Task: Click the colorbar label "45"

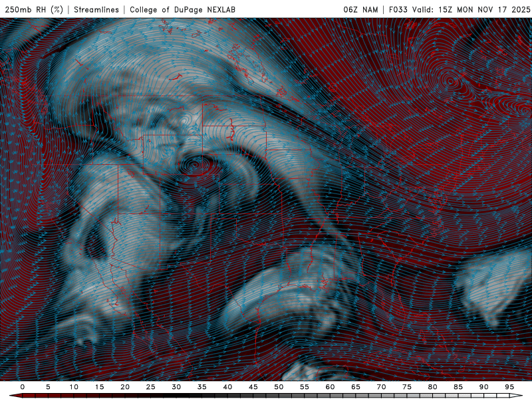Action: (253, 387)
